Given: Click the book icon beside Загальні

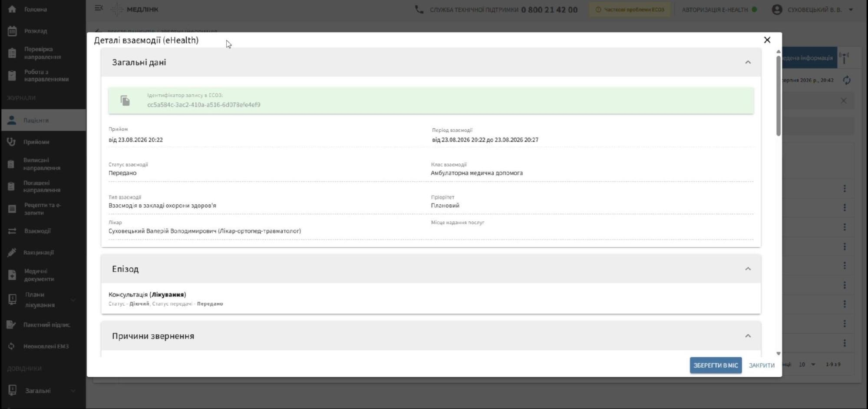Looking at the screenshot, I should pyautogui.click(x=12, y=390).
